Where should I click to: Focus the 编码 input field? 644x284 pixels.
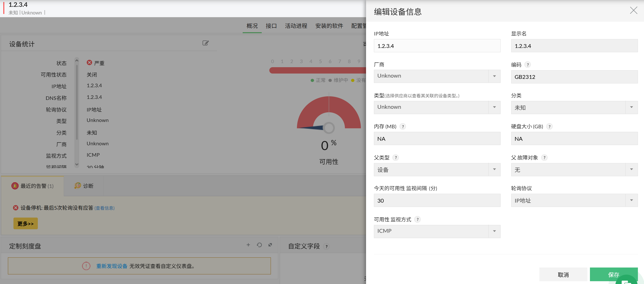point(574,77)
